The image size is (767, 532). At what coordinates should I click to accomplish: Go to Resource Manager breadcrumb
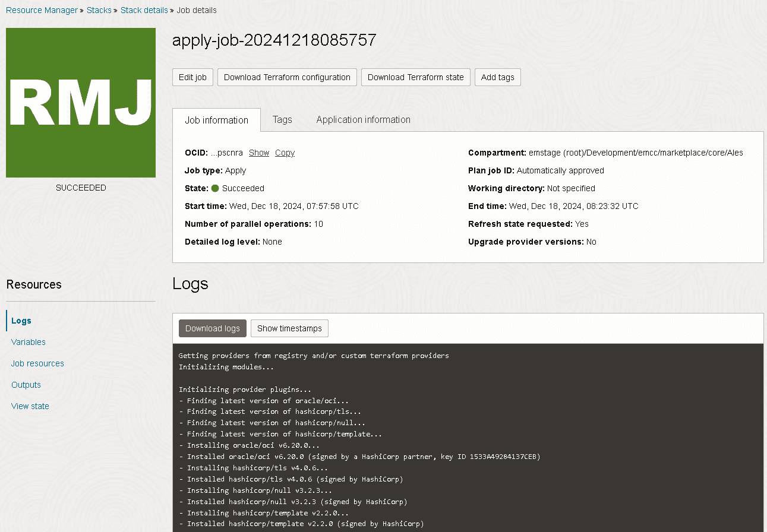coord(42,10)
